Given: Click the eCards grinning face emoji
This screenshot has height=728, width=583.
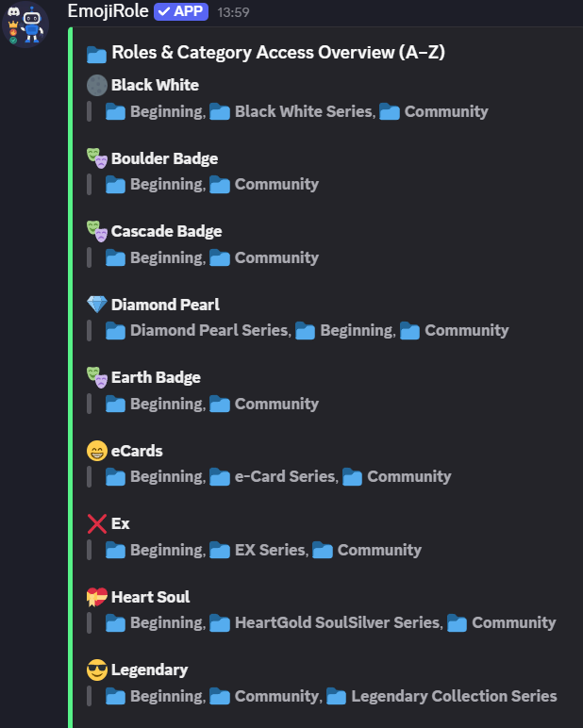Looking at the screenshot, I should [x=96, y=451].
